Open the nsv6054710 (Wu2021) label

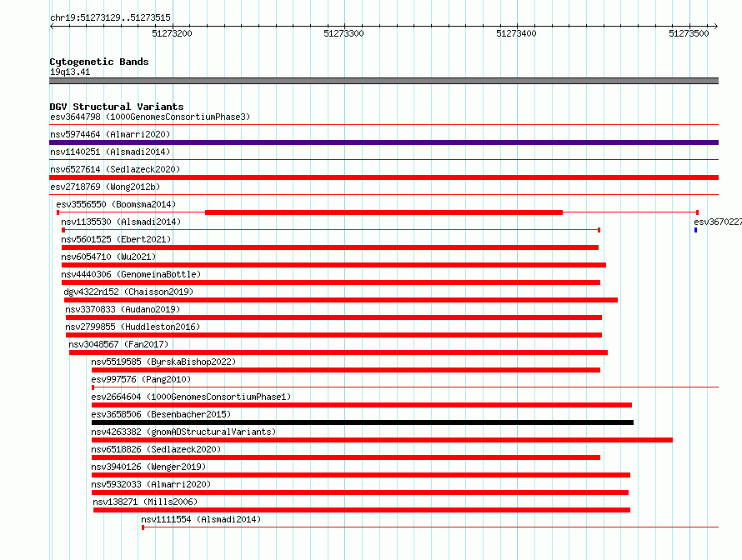pos(108,257)
